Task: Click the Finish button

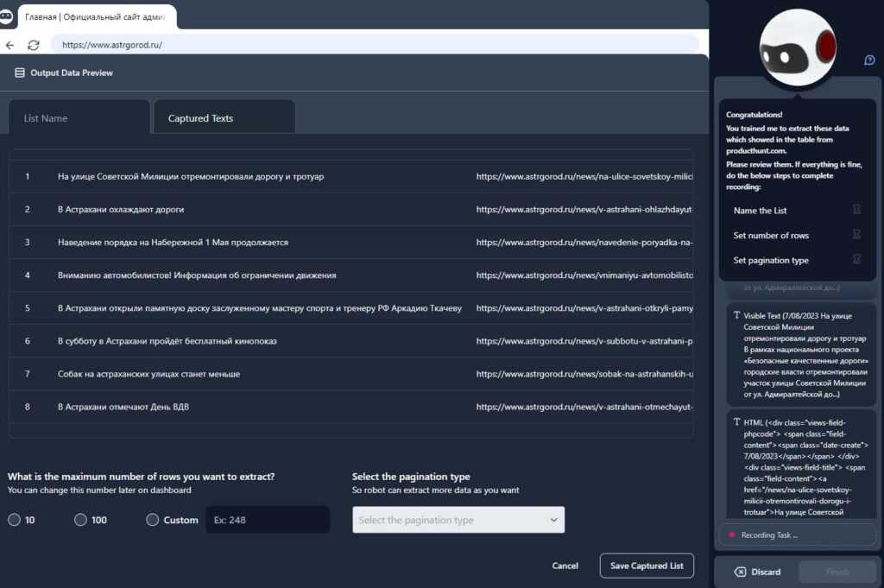Action: coord(837,572)
